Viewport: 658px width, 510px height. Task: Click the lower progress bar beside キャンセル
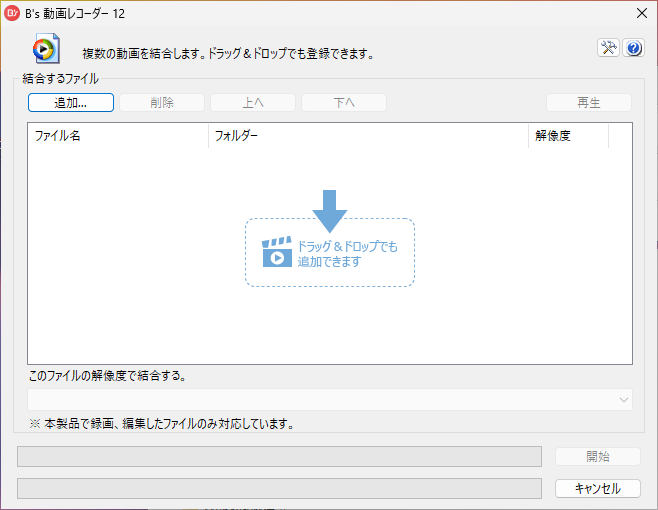[280, 488]
